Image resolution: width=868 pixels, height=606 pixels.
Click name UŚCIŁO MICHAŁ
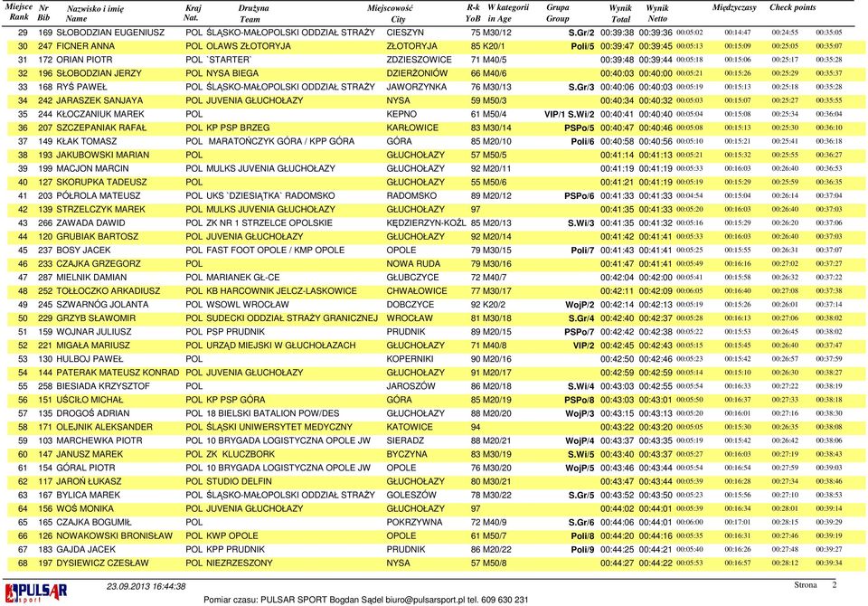coord(90,400)
